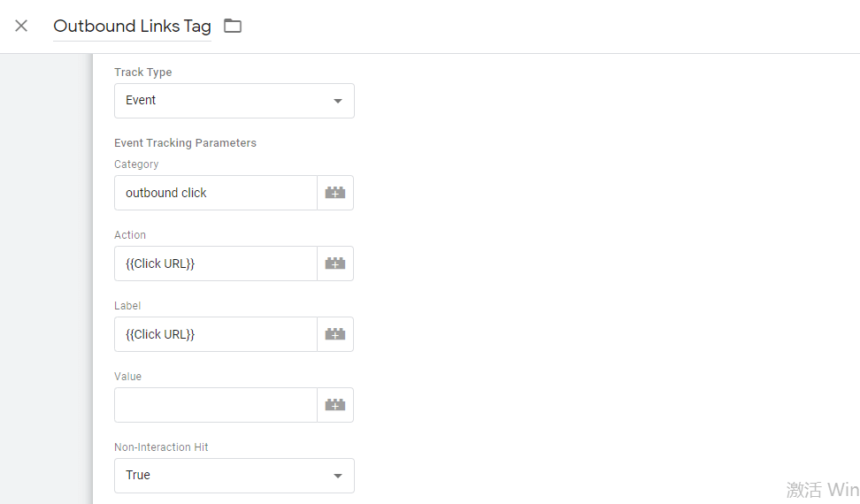
Task: Open variable picker for Category field
Action: point(335,193)
